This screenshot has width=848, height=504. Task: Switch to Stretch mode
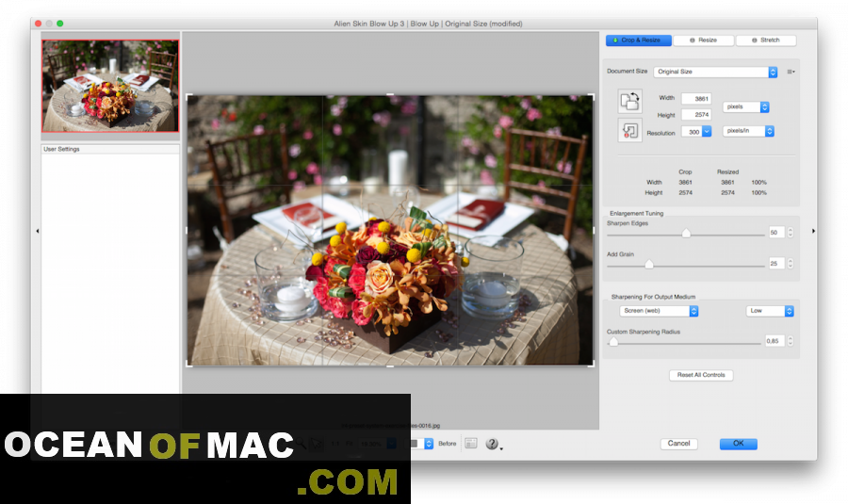[x=766, y=40]
